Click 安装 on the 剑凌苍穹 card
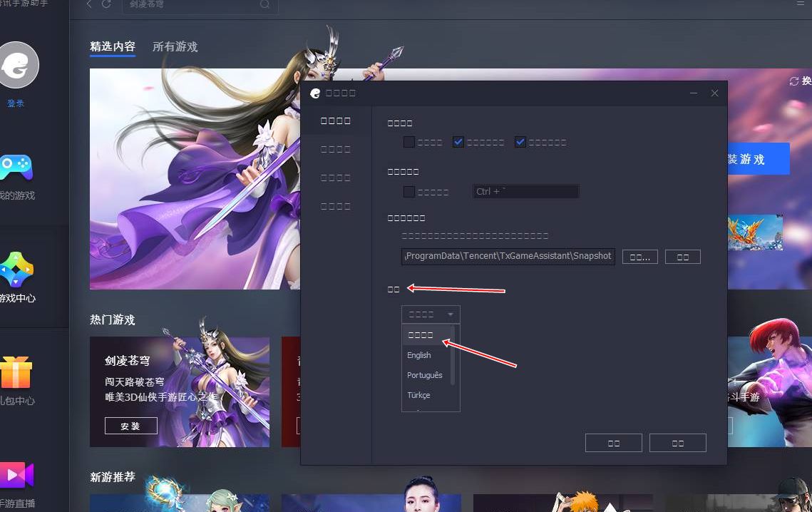The height and width of the screenshot is (512, 812). (131, 426)
